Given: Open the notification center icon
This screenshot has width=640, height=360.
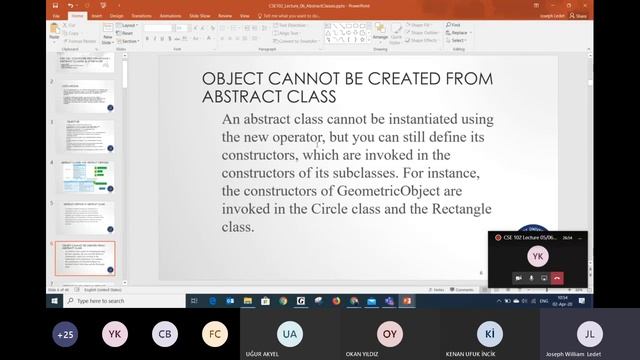Looking at the screenshot, I should [x=582, y=301].
